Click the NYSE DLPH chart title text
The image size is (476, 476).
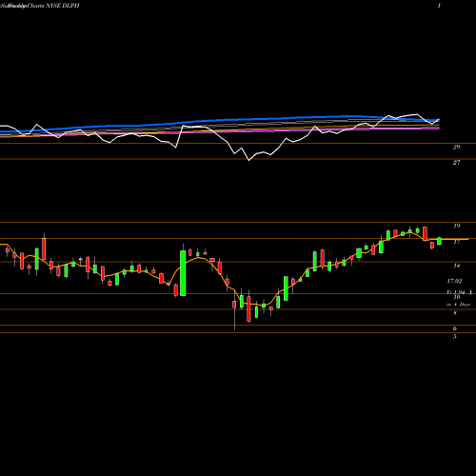pyautogui.click(x=63, y=6)
